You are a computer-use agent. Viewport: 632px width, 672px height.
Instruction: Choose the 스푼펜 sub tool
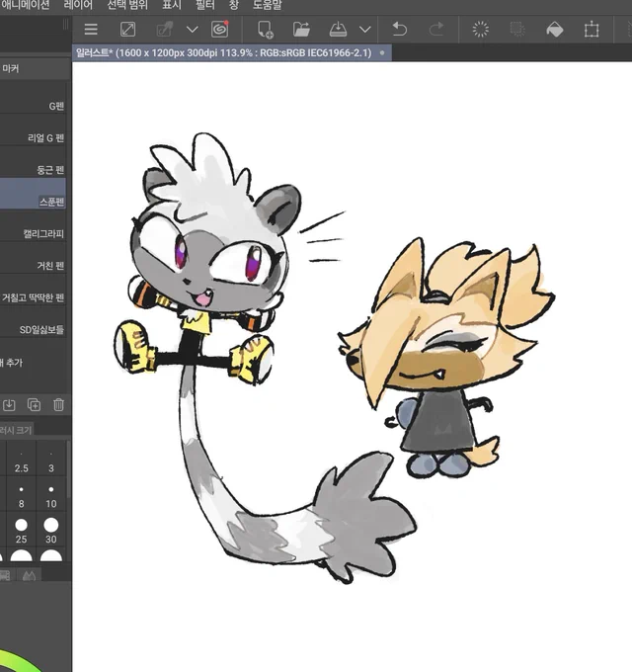click(x=33, y=194)
